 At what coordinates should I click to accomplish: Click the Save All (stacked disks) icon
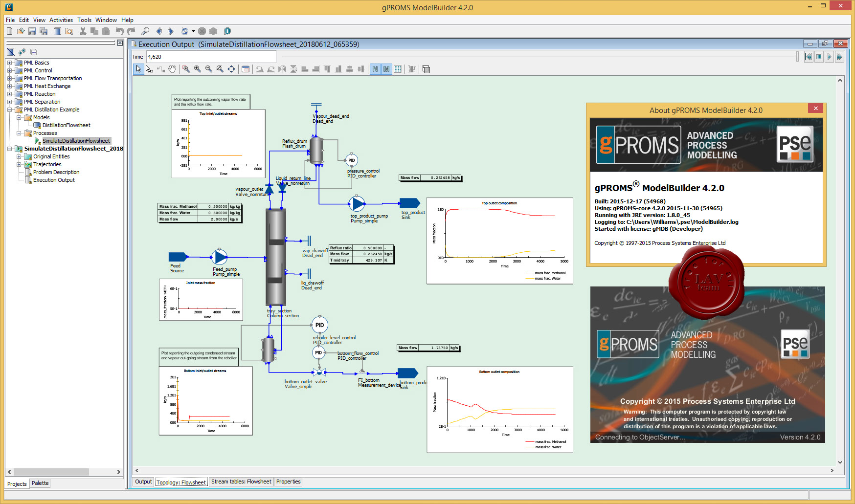44,31
